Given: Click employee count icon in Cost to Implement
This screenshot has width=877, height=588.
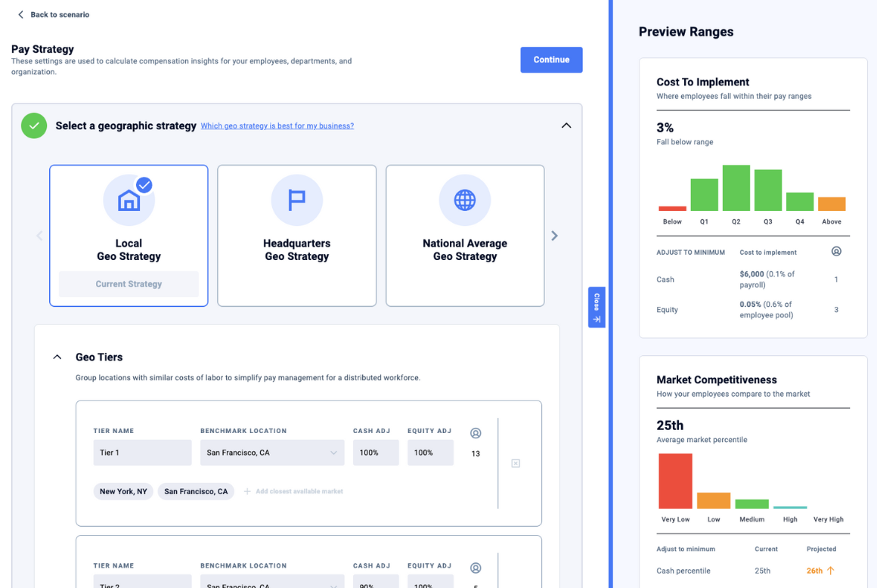Looking at the screenshot, I should point(836,252).
